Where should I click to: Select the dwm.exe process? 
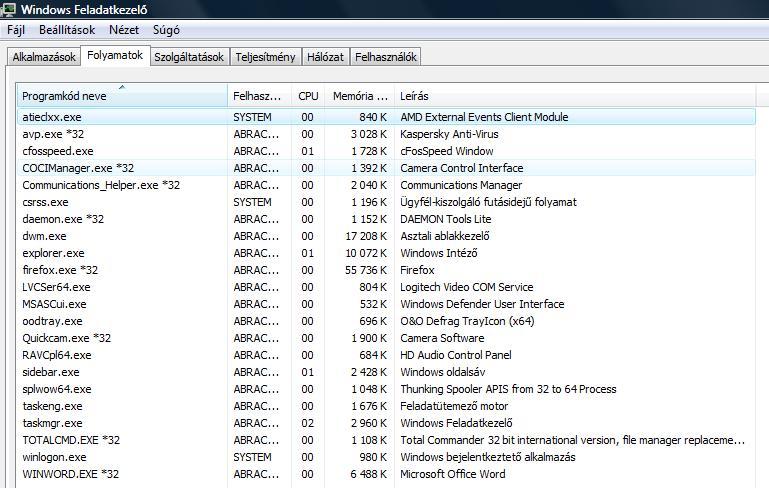(x=386, y=236)
